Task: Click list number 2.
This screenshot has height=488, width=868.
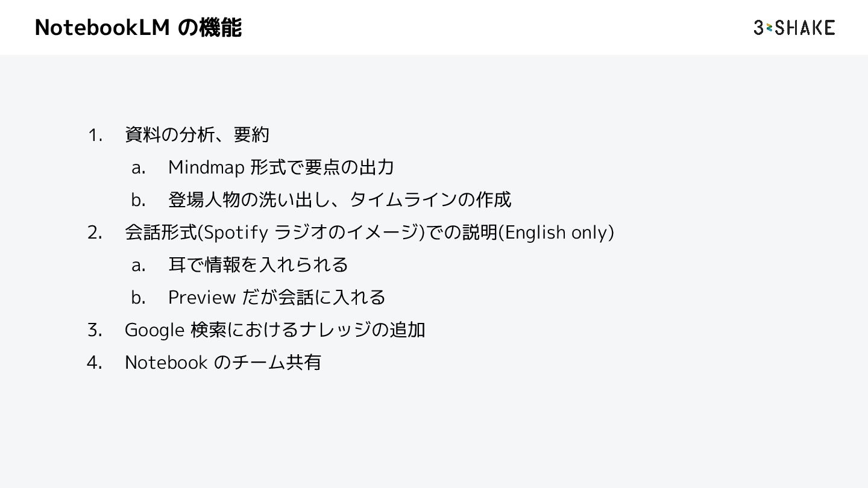Action: 95,233
